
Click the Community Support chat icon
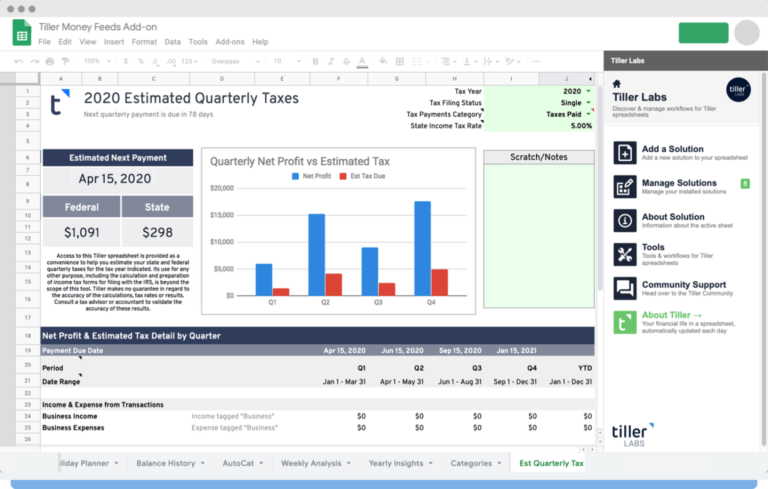point(625,289)
